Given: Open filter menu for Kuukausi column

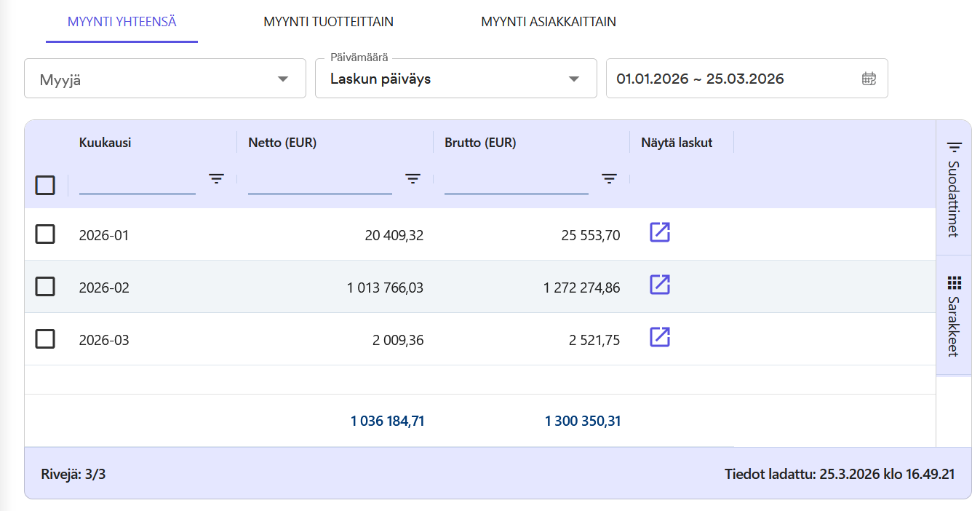Looking at the screenshot, I should tap(216, 178).
